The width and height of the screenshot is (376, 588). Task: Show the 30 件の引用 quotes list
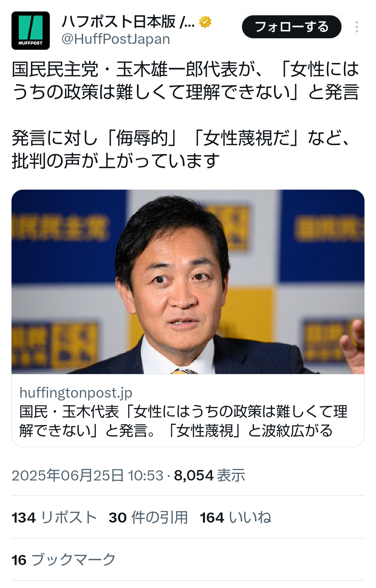point(148,517)
